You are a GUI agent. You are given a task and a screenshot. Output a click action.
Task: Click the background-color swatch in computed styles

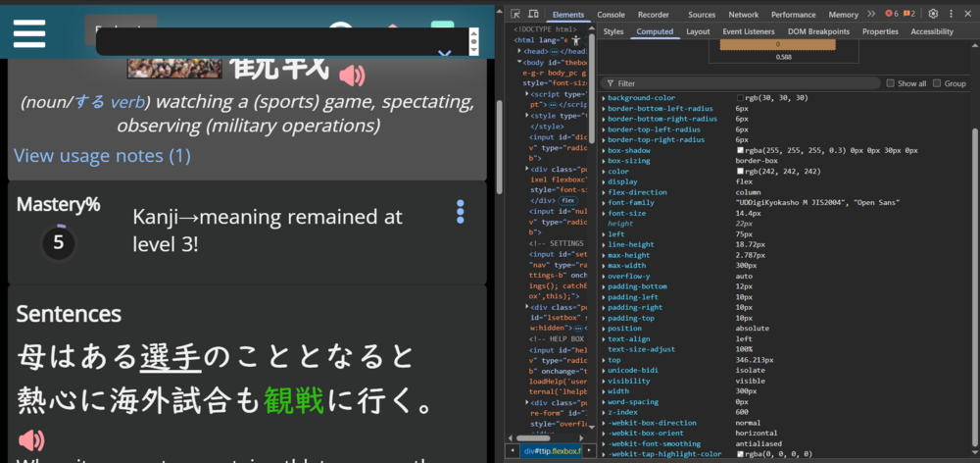(x=741, y=98)
